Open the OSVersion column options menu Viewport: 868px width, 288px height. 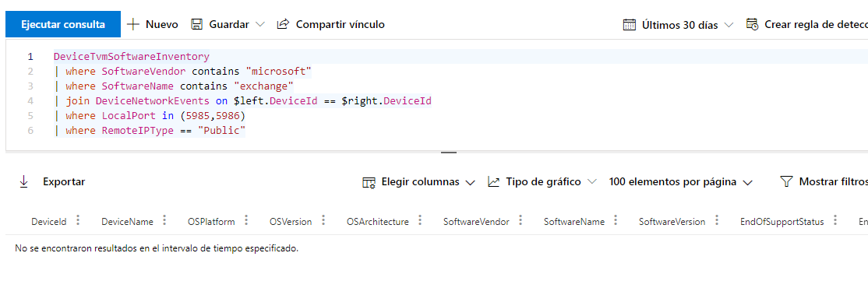click(323, 220)
